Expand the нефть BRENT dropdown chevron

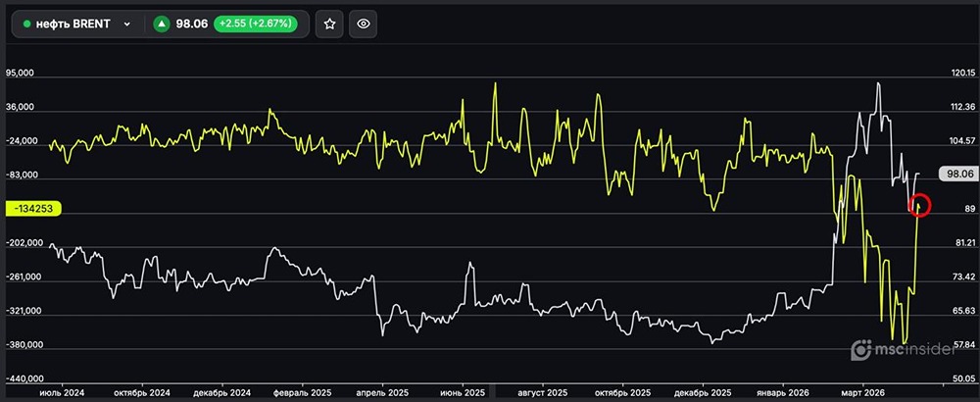(x=127, y=25)
